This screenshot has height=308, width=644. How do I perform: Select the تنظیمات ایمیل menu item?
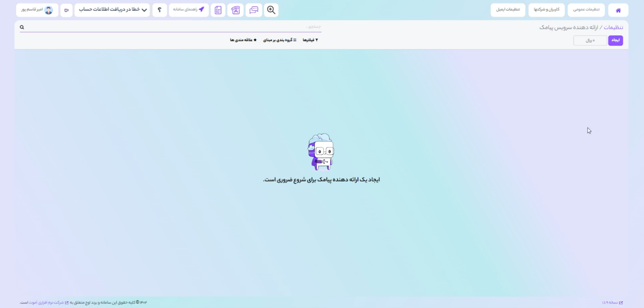click(508, 9)
